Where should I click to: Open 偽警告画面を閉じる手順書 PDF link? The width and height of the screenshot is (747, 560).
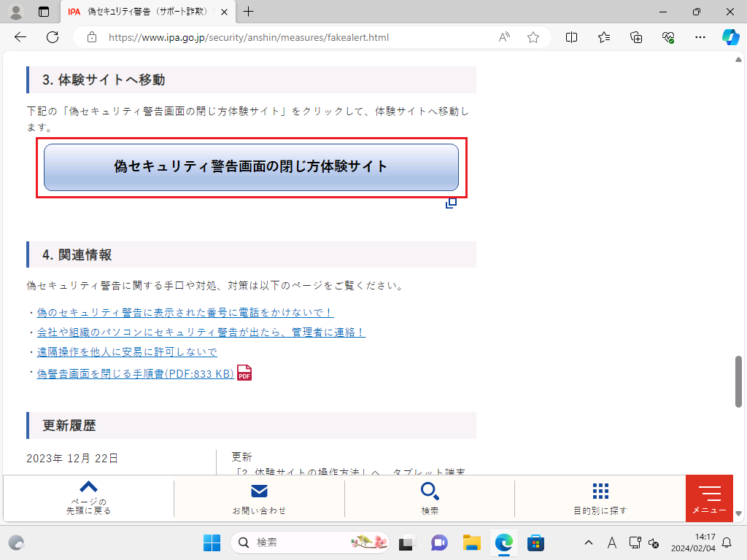click(135, 373)
